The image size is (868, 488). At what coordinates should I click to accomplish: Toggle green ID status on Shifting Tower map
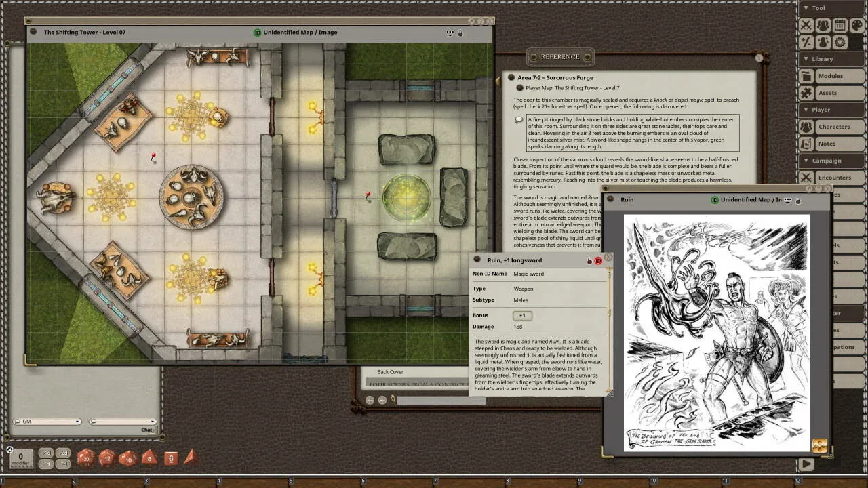coord(258,33)
